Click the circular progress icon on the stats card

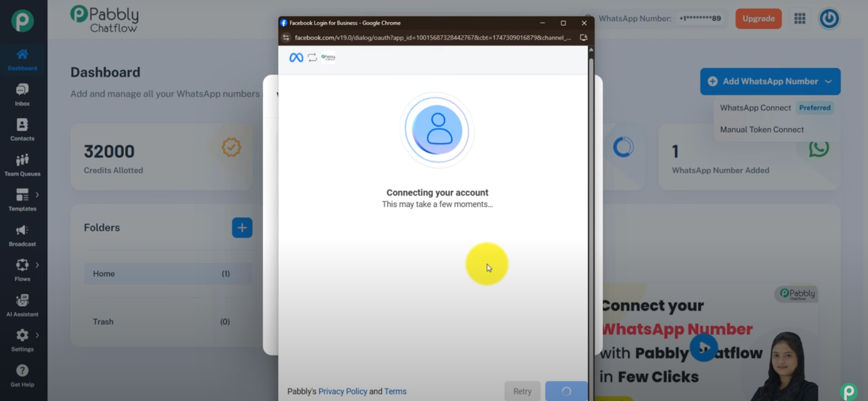point(623,147)
